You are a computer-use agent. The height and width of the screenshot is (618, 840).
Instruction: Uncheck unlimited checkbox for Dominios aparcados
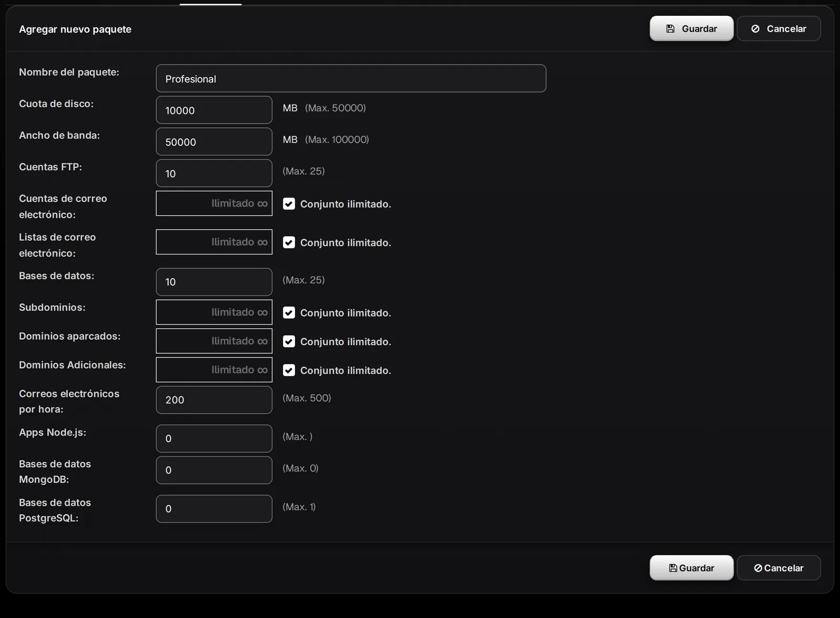tap(289, 341)
